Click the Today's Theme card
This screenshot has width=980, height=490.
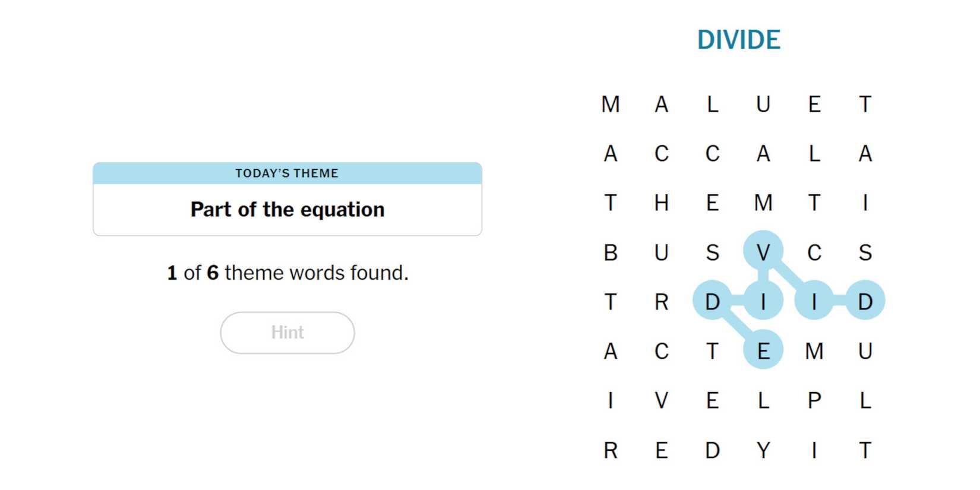point(287,199)
